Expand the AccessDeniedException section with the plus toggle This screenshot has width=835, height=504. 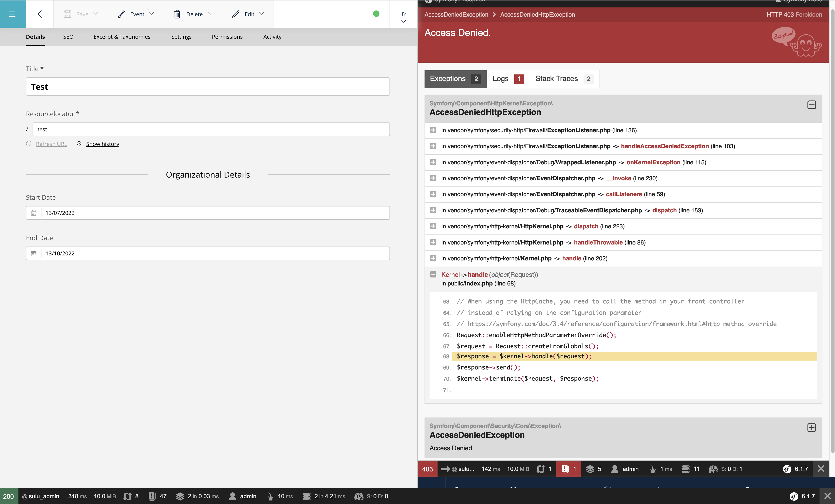812,428
